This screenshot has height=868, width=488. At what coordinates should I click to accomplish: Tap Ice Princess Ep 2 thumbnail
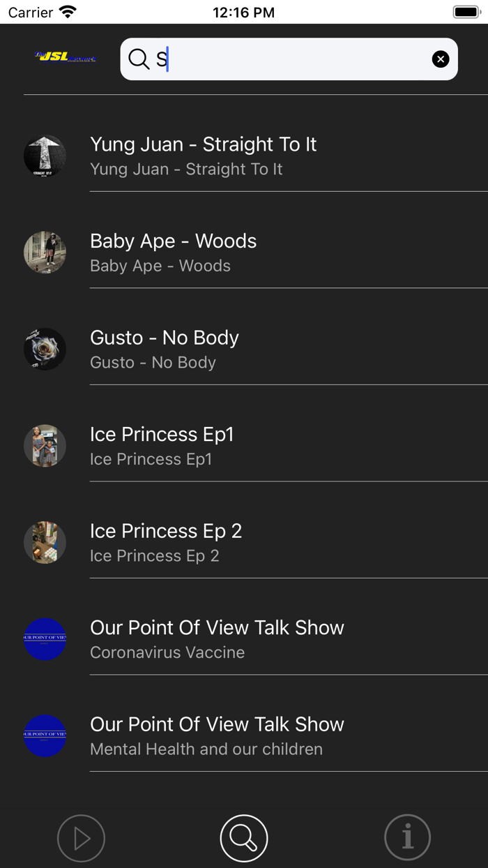(45, 542)
